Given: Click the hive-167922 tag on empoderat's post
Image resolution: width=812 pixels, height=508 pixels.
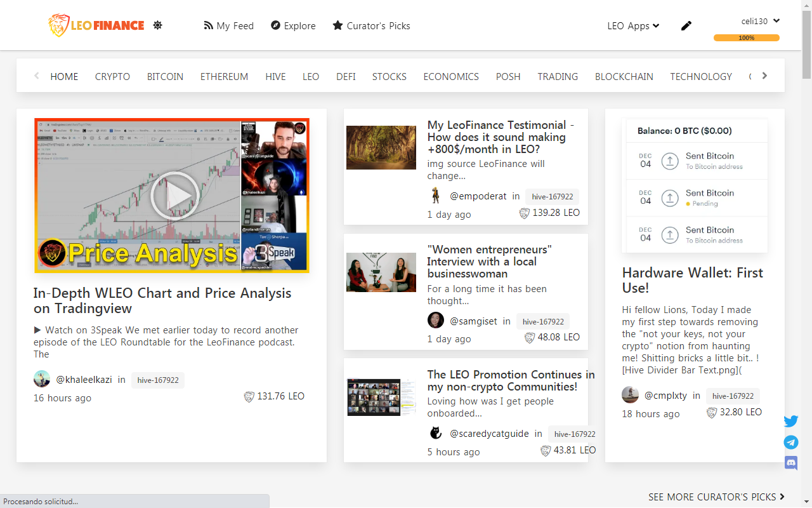Looking at the screenshot, I should pyautogui.click(x=552, y=197).
